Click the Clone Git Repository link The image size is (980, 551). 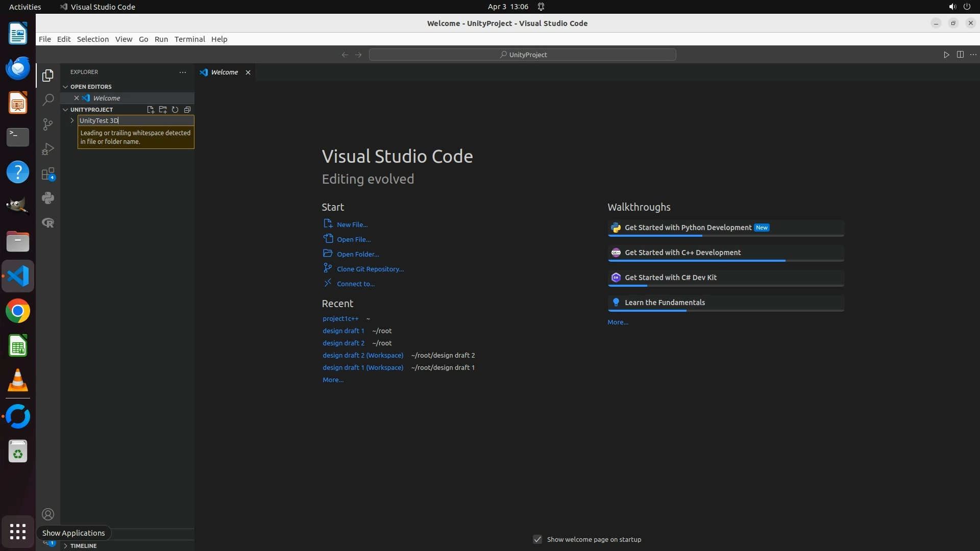370,269
